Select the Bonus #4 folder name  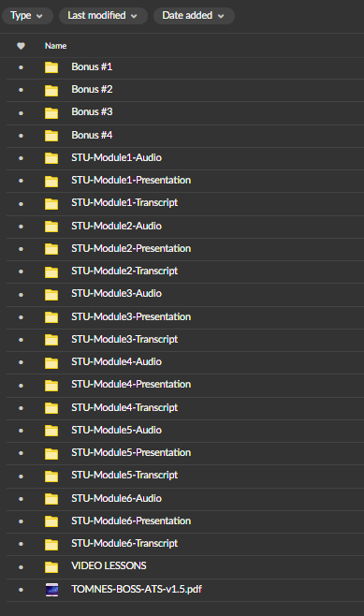click(x=92, y=135)
